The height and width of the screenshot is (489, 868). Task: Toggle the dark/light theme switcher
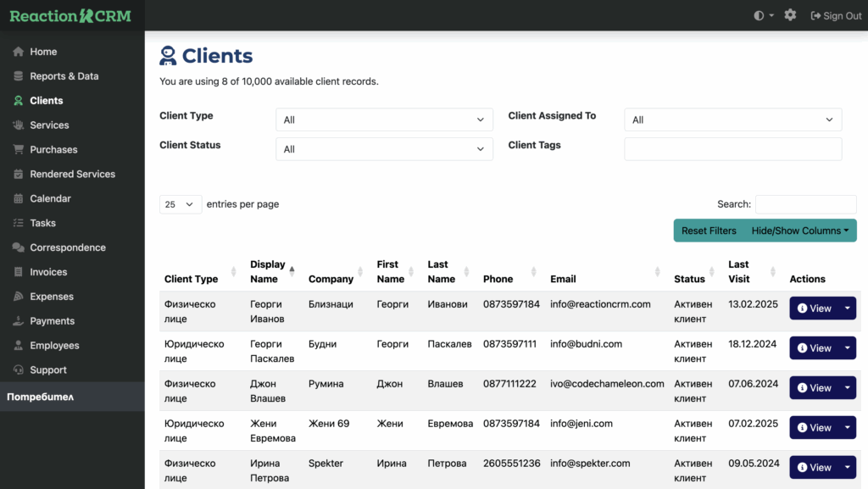click(x=763, y=15)
